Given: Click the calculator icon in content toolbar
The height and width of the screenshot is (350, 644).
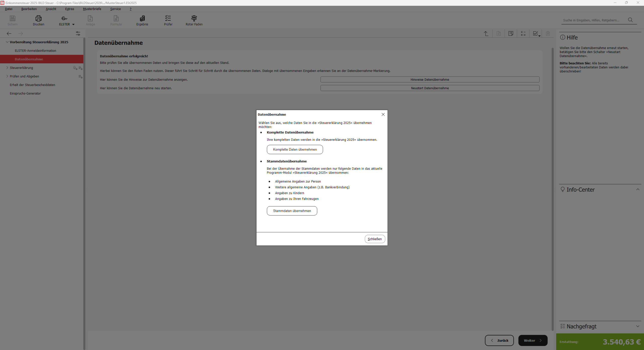Looking at the screenshot, I should (x=523, y=33).
